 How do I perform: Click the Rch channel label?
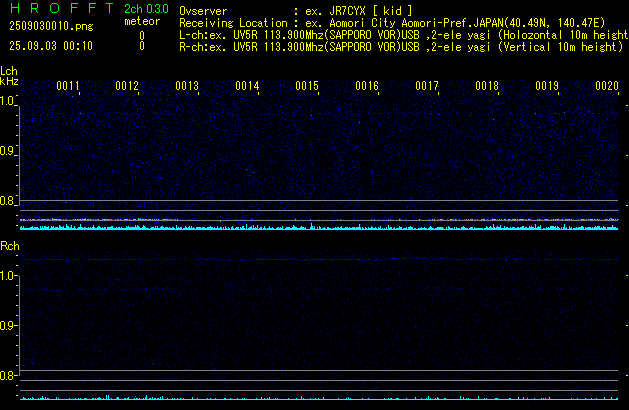coord(10,246)
